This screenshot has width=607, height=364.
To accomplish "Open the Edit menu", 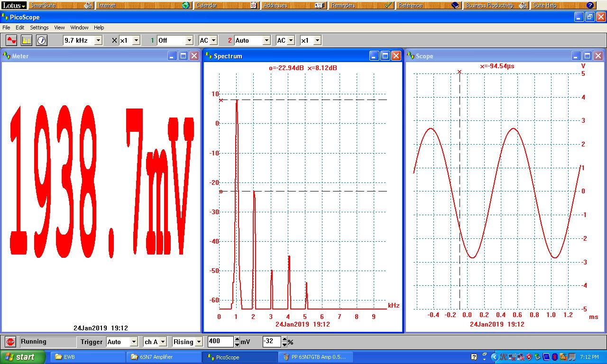I will click(20, 27).
